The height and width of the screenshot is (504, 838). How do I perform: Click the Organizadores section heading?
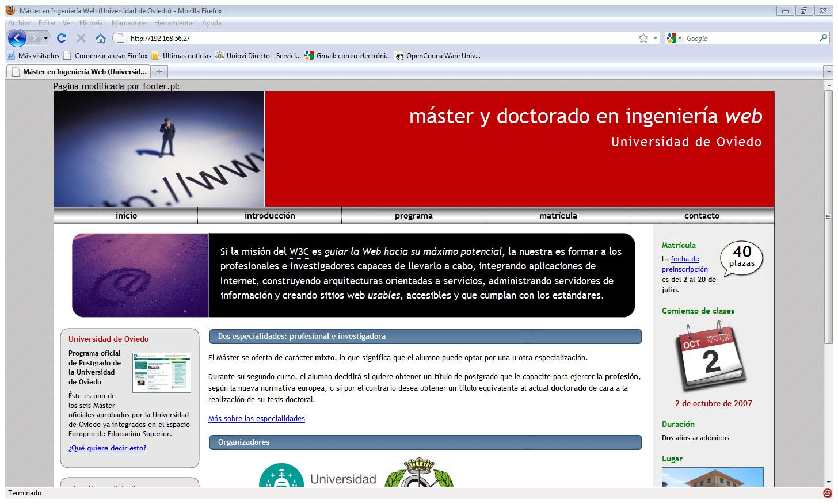coord(425,442)
